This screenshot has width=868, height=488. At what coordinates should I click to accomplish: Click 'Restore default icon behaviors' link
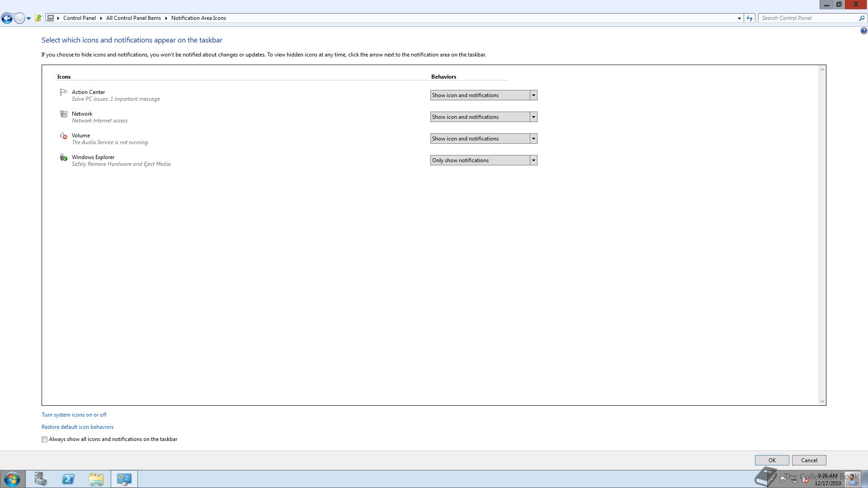coord(77,427)
